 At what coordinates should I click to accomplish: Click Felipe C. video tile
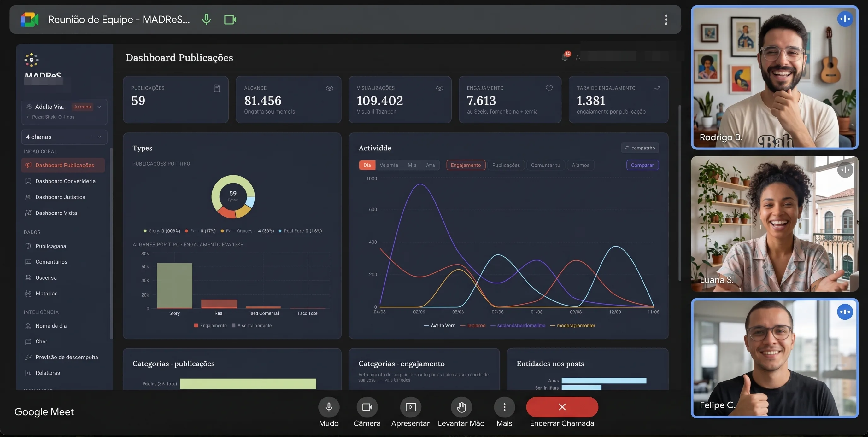(x=774, y=358)
